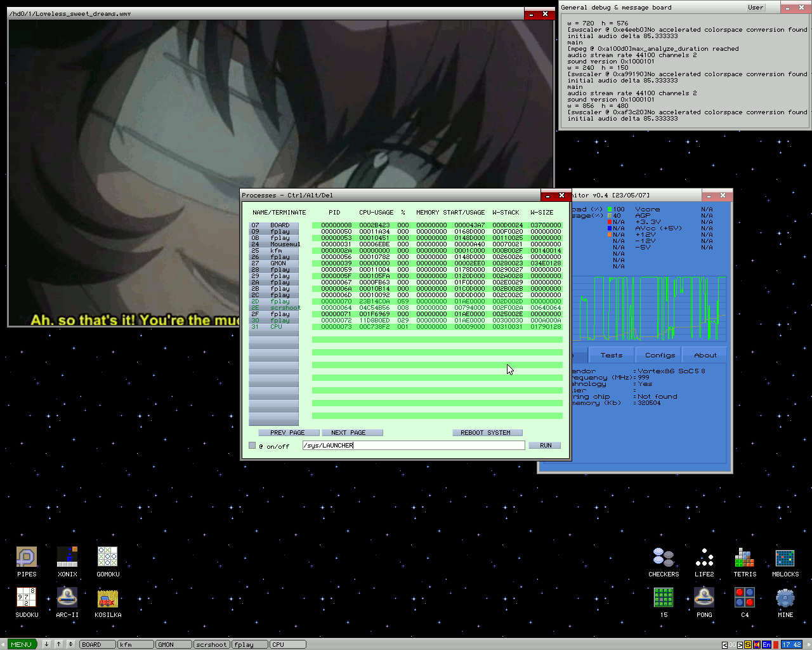Click the down arrow next to MENU
The width and height of the screenshot is (812, 650).
coord(46,644)
